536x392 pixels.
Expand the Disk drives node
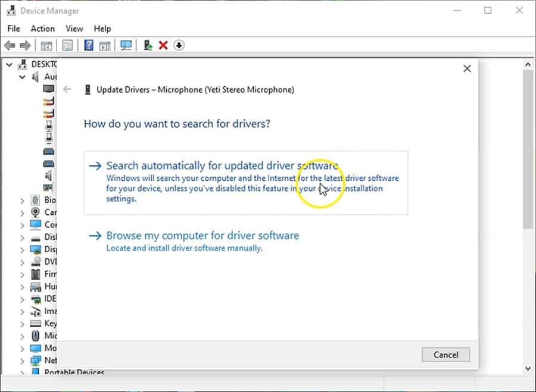(22, 238)
